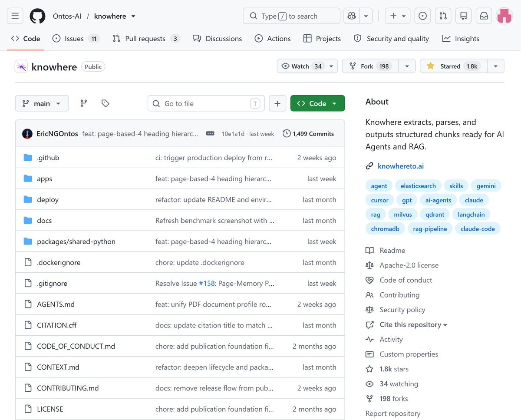Click the Custom properties icon

(x=369, y=354)
